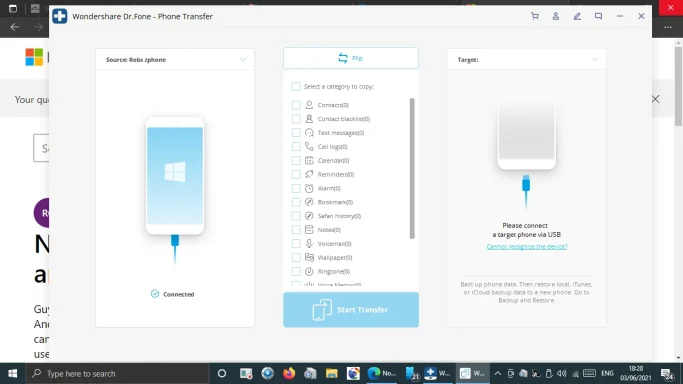Open the Windows Start menu
Viewport: 683px width, 384px height.
tap(13, 374)
